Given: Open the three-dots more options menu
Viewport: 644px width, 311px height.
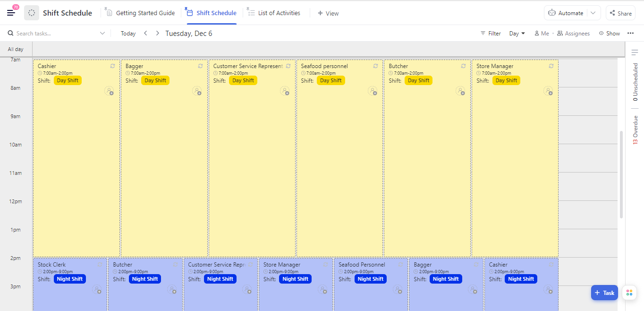Looking at the screenshot, I should click(630, 34).
